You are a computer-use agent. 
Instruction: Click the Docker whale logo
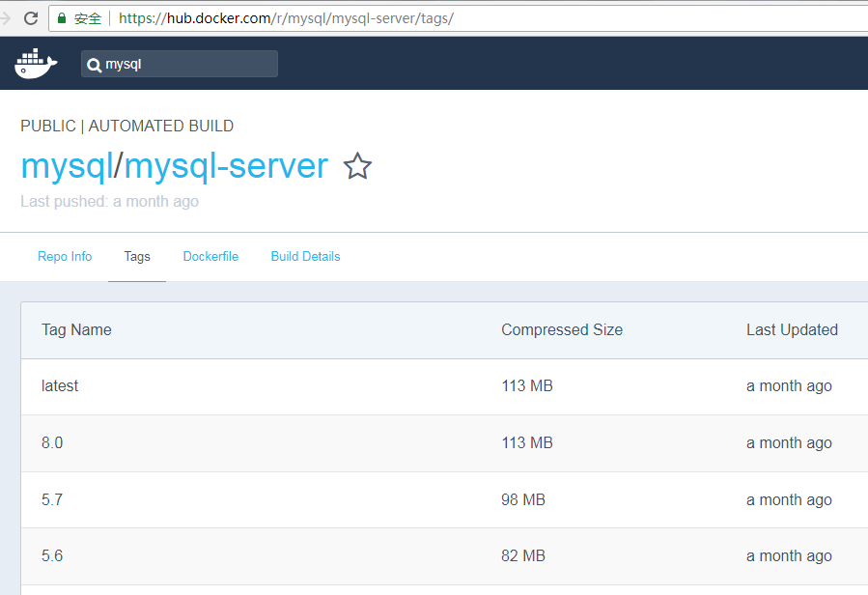point(36,64)
